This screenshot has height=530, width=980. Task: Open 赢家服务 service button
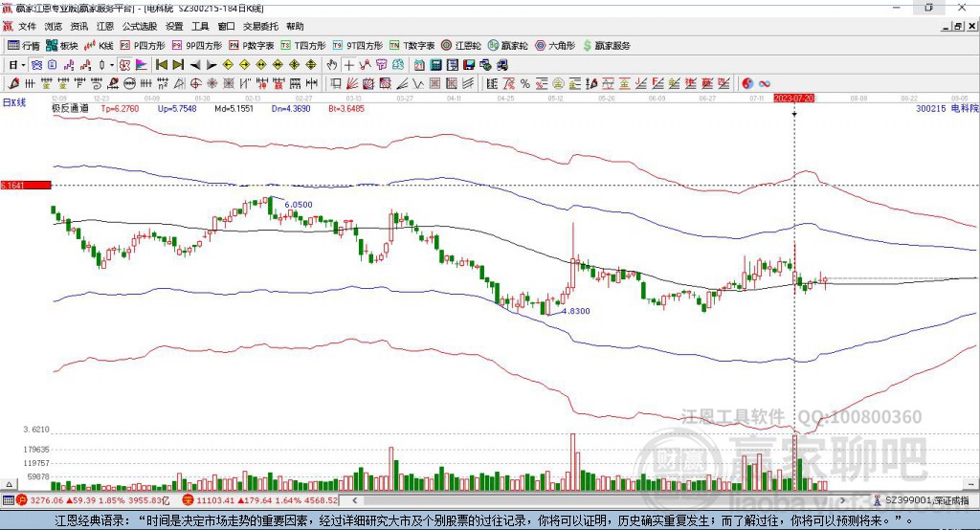(607, 46)
